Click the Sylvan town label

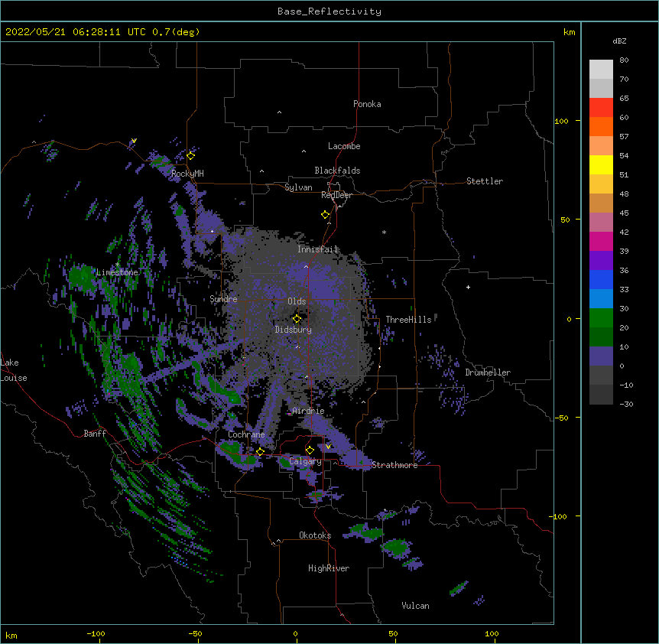[298, 187]
